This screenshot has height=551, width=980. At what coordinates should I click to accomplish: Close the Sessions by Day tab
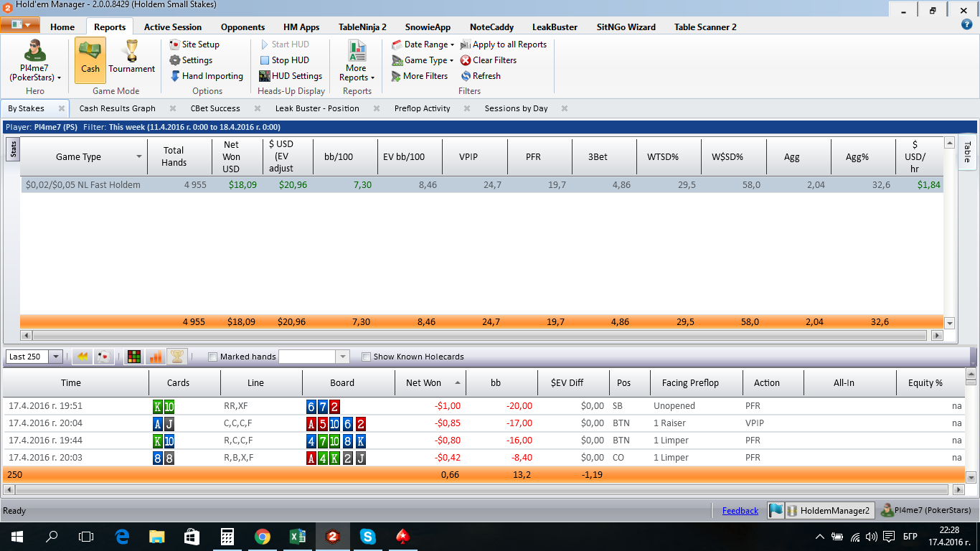click(565, 108)
